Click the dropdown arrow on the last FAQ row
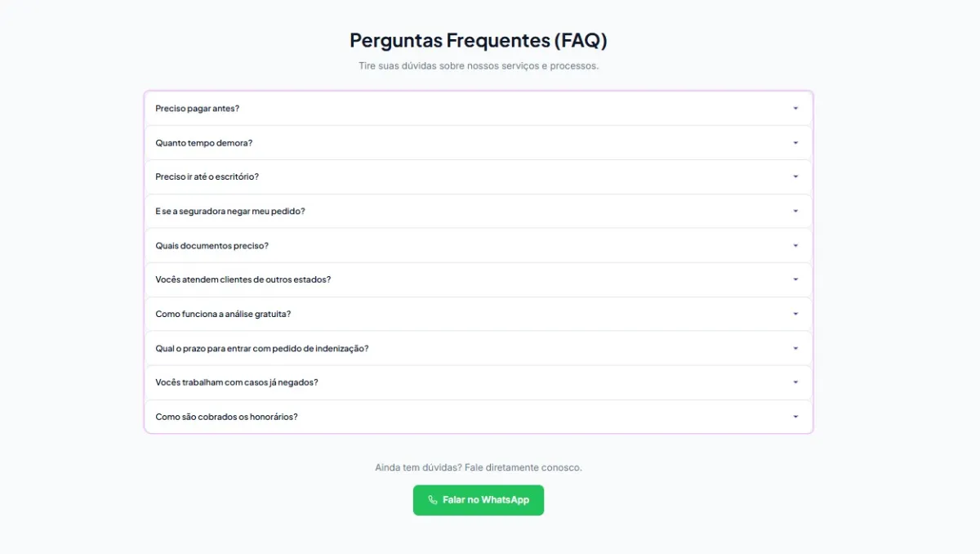This screenshot has height=554, width=980. click(796, 417)
